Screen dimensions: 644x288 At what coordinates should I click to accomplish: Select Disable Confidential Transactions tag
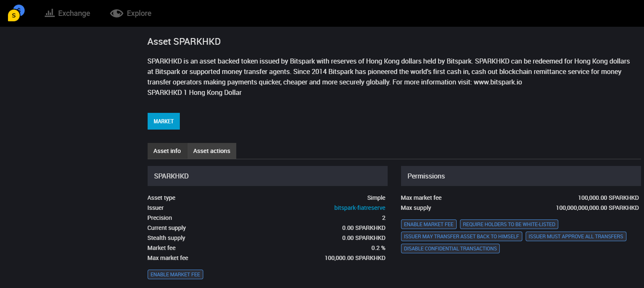450,249
